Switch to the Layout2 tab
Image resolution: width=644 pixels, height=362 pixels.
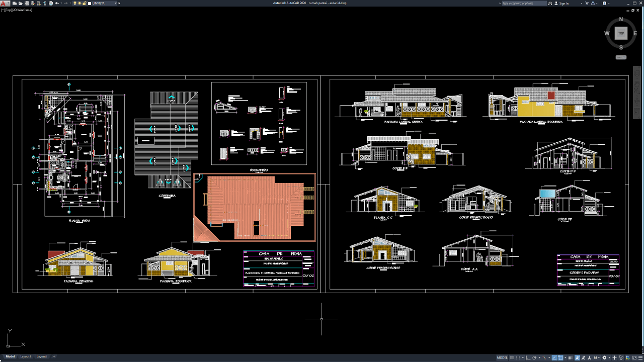coord(41,356)
